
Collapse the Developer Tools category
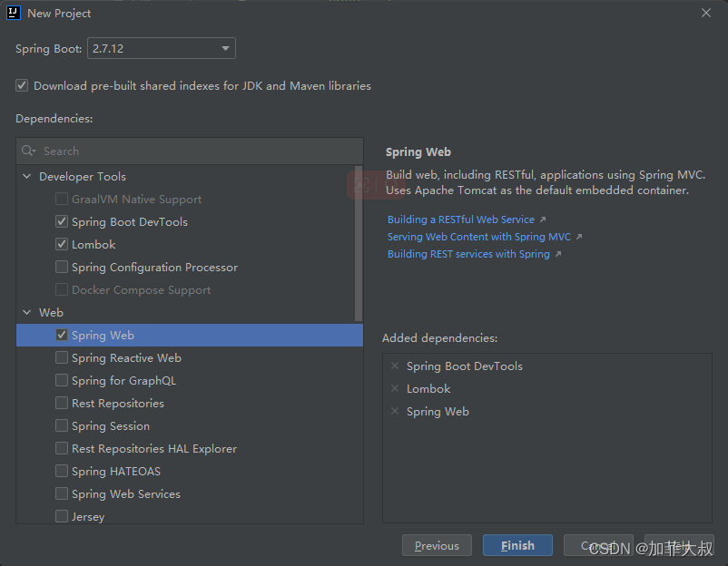pyautogui.click(x=27, y=176)
